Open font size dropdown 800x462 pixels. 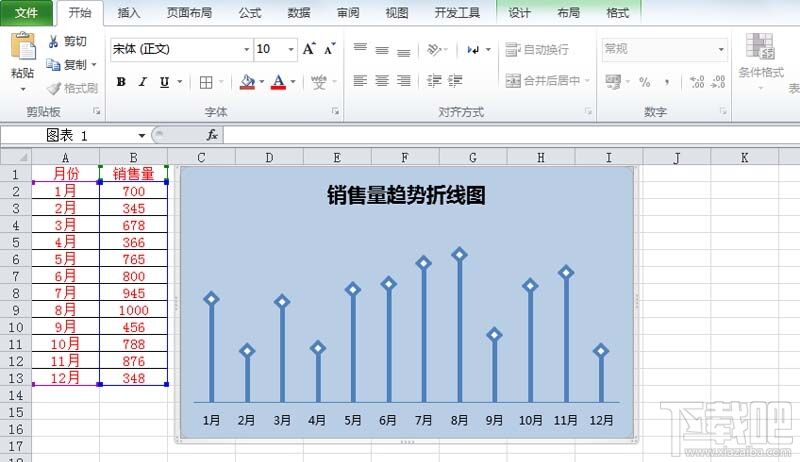[x=291, y=49]
